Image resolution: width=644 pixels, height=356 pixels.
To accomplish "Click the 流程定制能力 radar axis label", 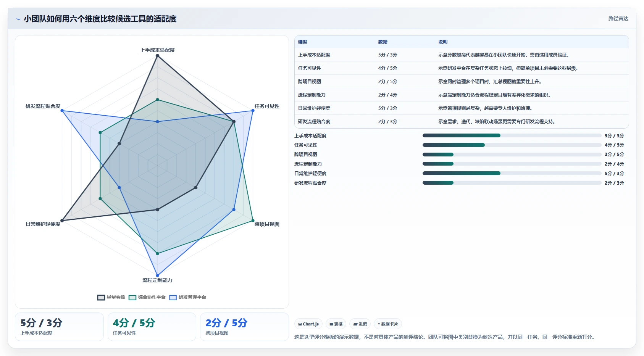I will (157, 280).
